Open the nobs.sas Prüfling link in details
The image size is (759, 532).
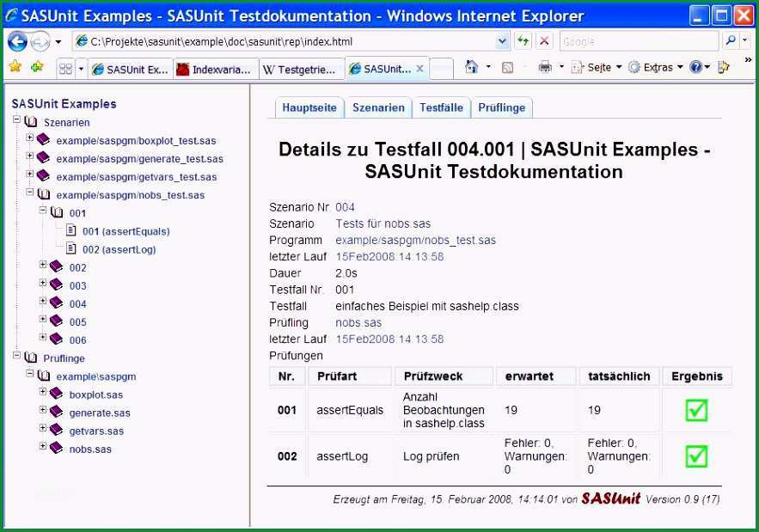(x=358, y=322)
